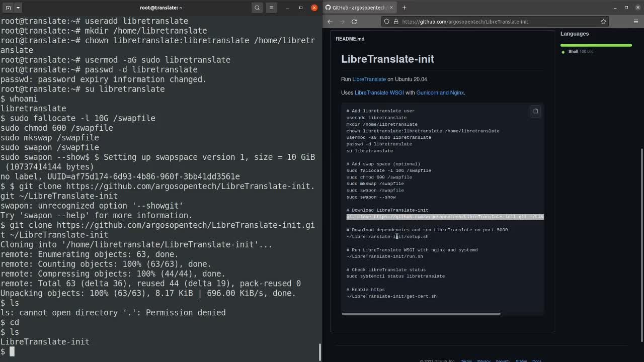This screenshot has height=362, width=644.
Task: Open the terminal hamburger menu
Action: [271, 8]
